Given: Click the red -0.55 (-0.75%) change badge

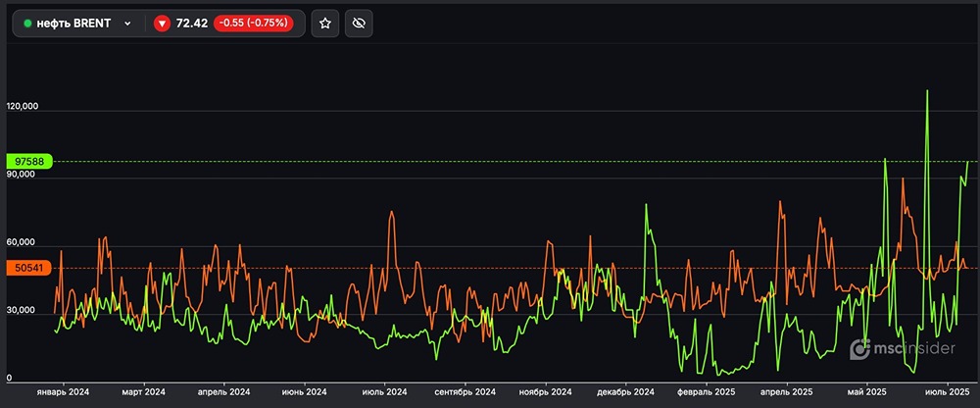Looking at the screenshot, I should coord(259,24).
